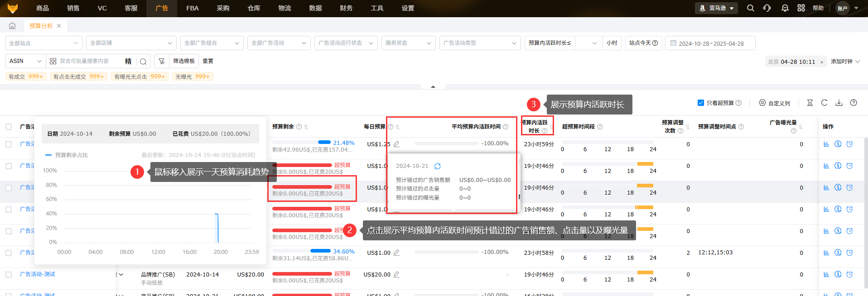The width and height of the screenshot is (868, 296).
Task: Refresh the 2024-10-21 missed estimate popup
Action: pos(437,166)
